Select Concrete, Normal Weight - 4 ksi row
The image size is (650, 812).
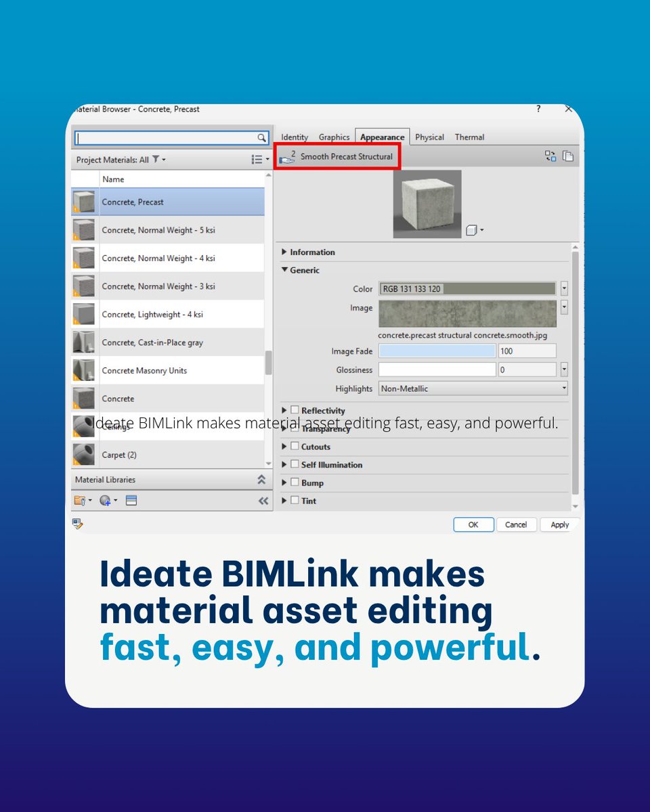[x=168, y=258]
